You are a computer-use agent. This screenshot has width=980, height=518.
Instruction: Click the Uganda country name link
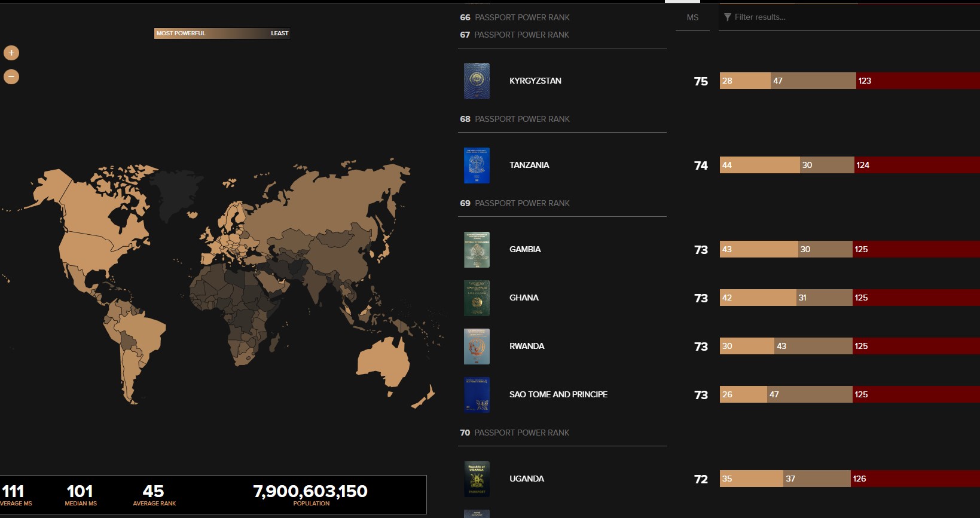526,479
